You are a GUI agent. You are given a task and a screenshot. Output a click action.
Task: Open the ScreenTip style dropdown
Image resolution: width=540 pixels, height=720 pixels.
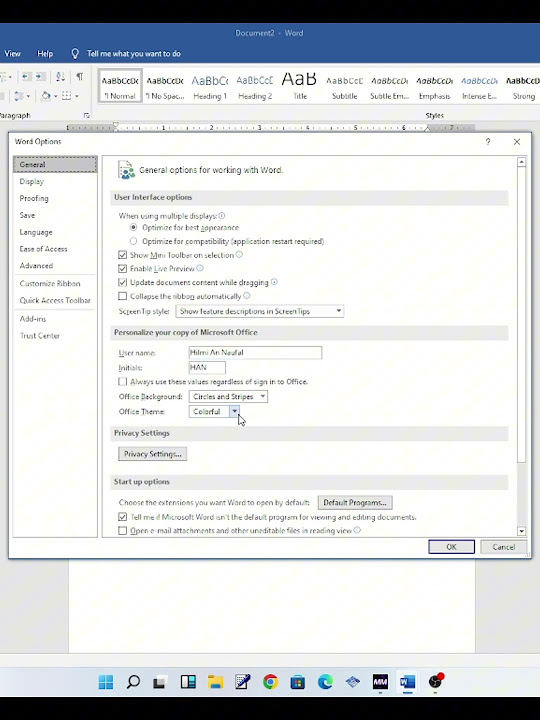coord(259,311)
